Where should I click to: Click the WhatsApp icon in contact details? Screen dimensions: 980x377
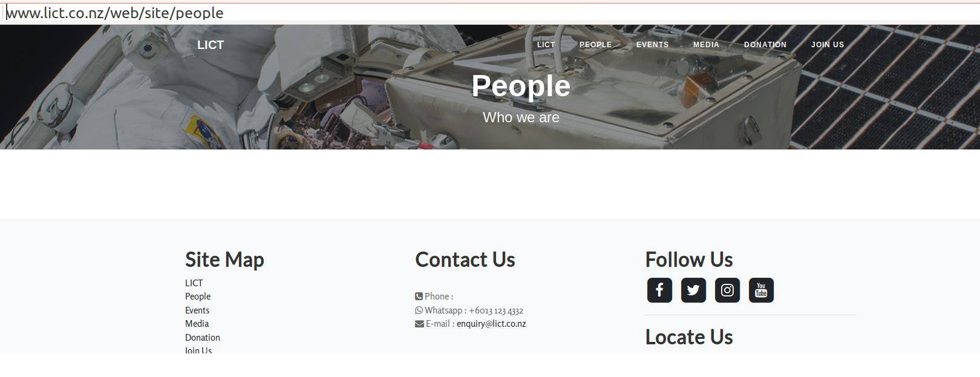coord(419,310)
